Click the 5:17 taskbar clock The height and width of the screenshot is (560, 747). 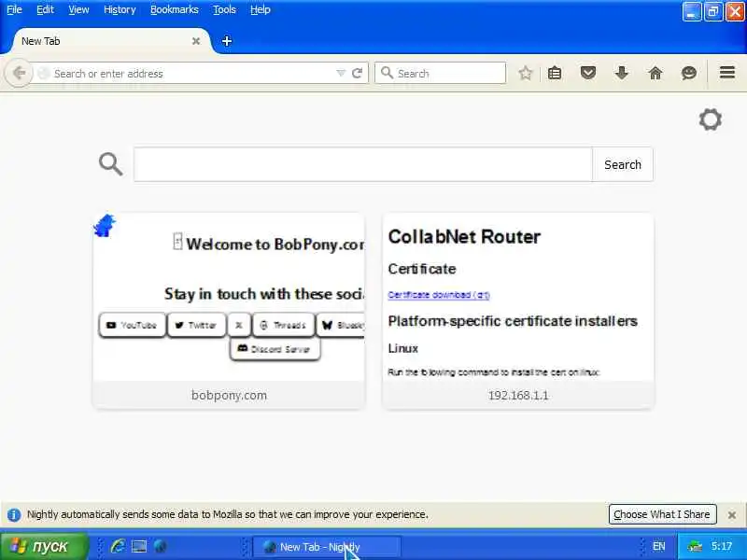pos(722,546)
